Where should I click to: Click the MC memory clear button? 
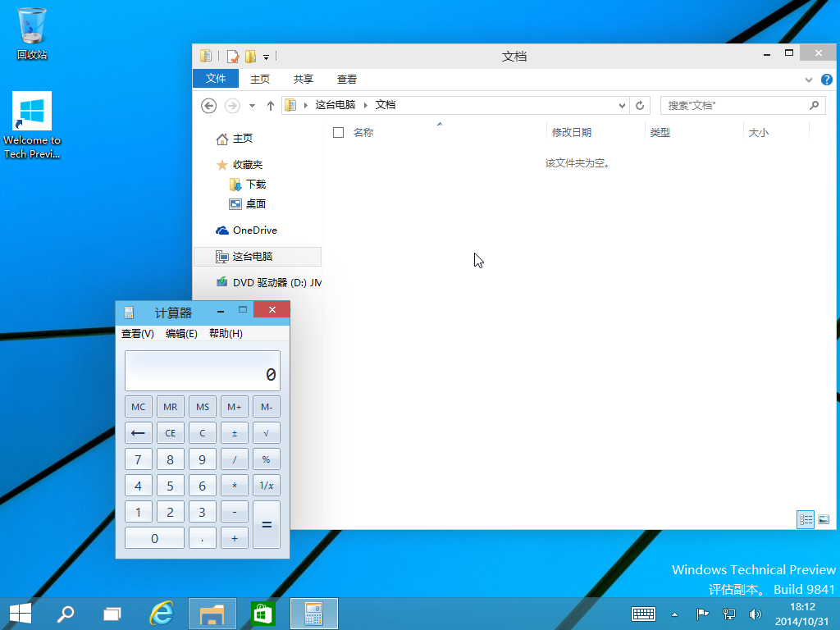[x=138, y=407]
